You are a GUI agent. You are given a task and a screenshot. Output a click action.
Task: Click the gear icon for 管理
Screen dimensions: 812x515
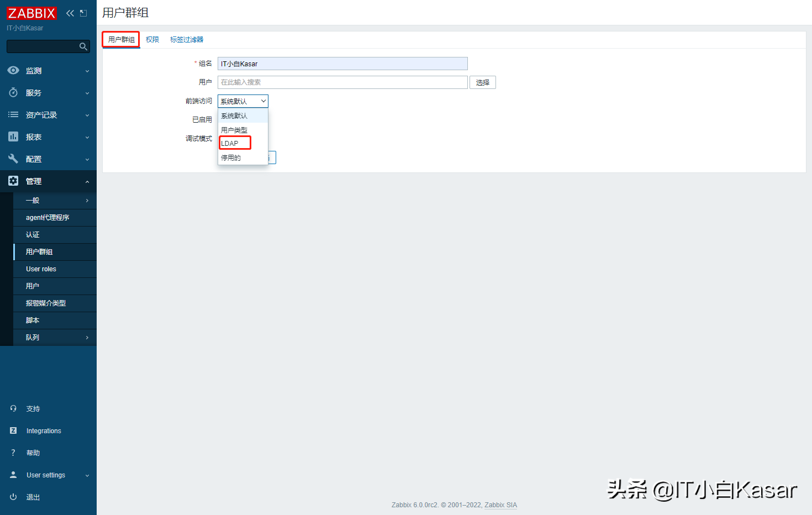tap(13, 181)
